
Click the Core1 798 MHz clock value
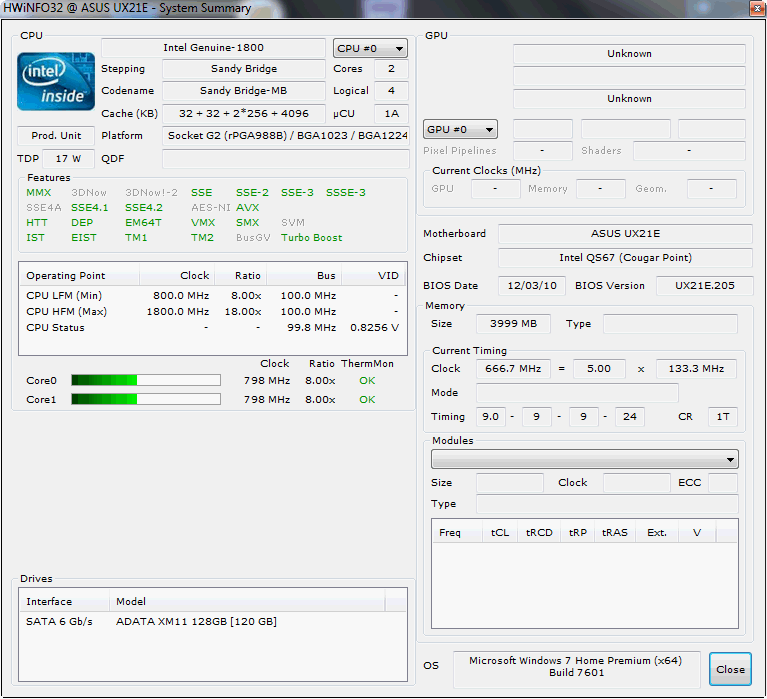tap(267, 400)
